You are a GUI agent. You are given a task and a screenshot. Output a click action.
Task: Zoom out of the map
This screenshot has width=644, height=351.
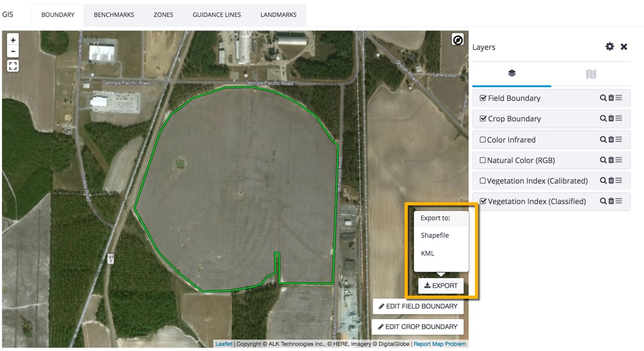[x=13, y=52]
